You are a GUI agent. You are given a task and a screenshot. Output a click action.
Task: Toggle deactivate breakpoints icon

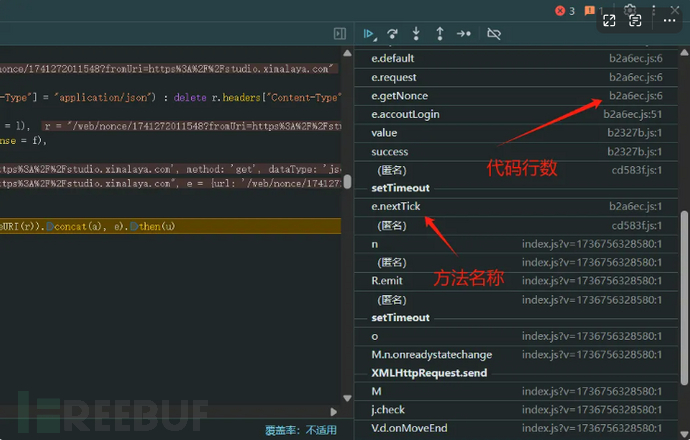[493, 34]
